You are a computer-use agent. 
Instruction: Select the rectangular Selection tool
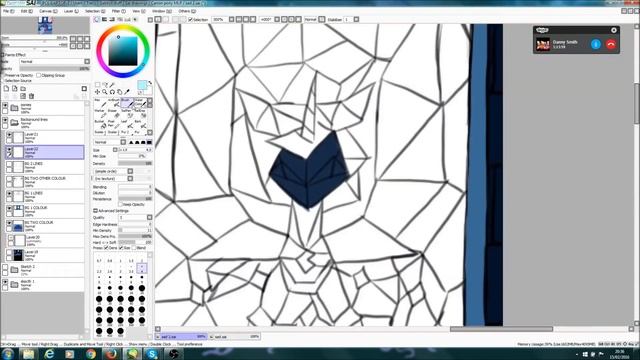click(98, 84)
